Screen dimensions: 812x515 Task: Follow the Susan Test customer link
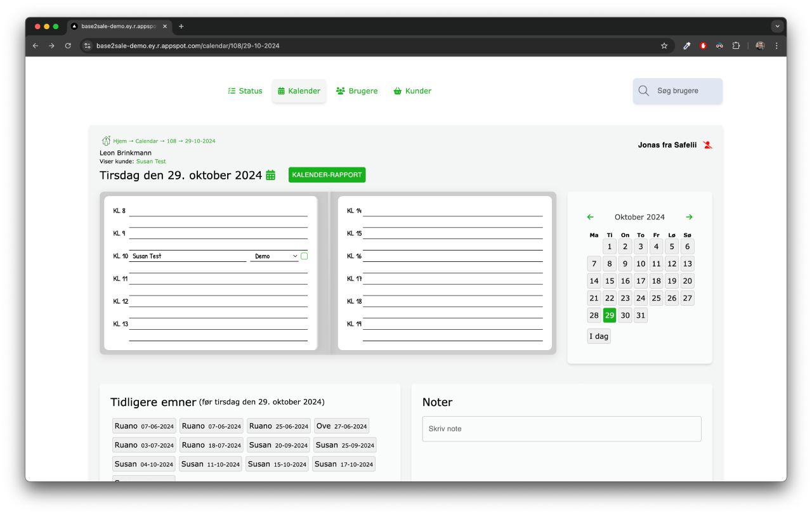pyautogui.click(x=151, y=161)
